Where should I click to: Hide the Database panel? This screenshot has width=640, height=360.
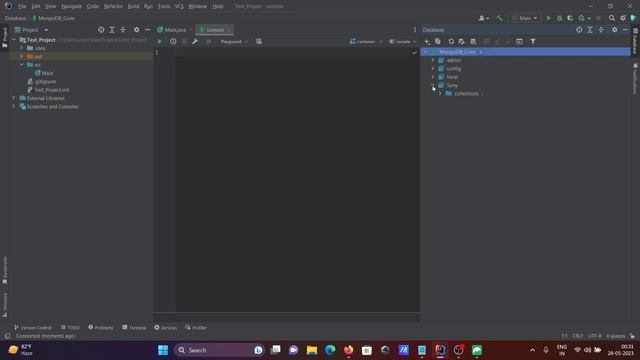tap(625, 30)
